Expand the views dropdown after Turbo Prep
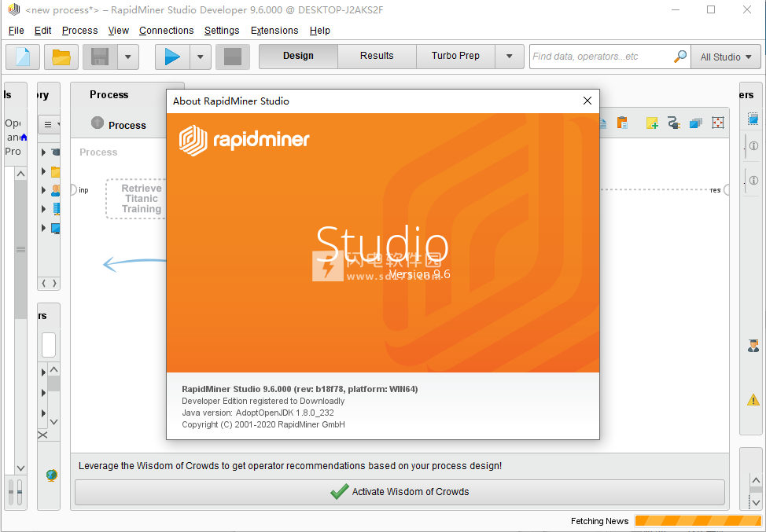Screen dimensions: 766x532 [x=510, y=56]
